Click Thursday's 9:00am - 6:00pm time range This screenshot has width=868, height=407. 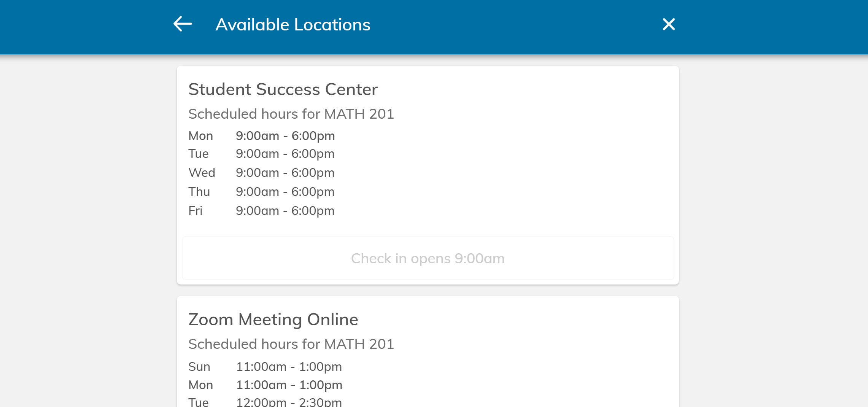[285, 192]
